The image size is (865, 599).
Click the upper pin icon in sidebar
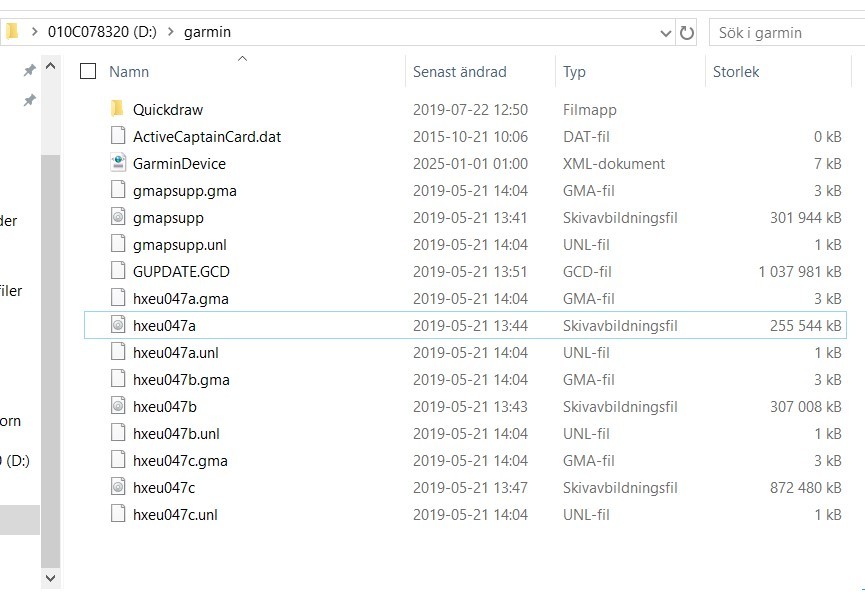pos(29,70)
